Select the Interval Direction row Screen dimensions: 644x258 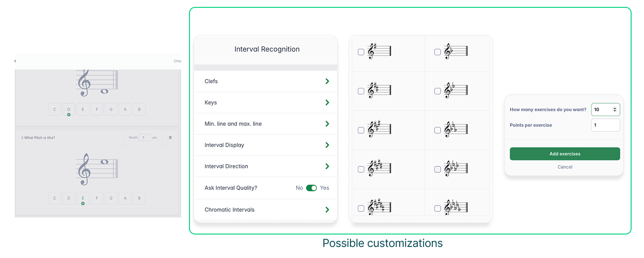pyautogui.click(x=265, y=166)
